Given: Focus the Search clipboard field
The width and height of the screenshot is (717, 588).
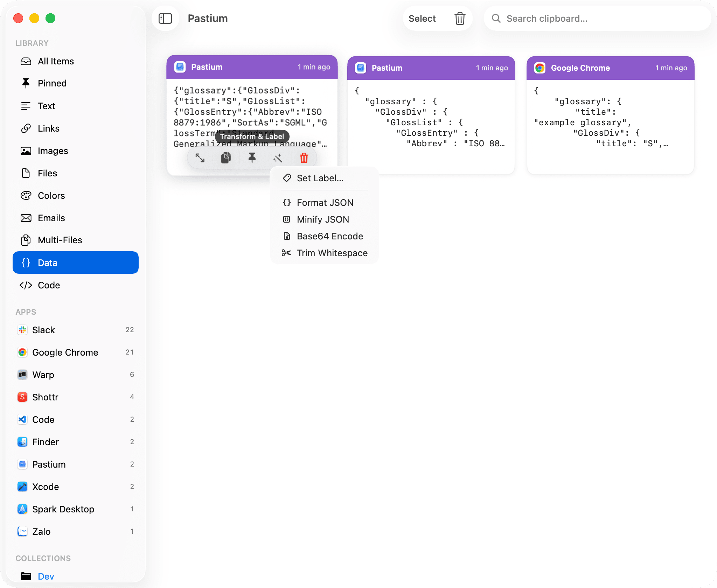Looking at the screenshot, I should tap(597, 19).
